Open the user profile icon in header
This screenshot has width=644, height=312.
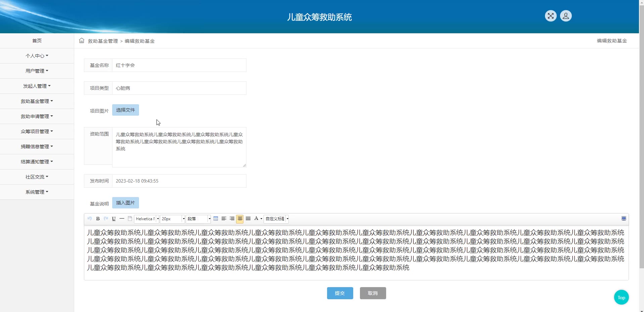click(566, 16)
